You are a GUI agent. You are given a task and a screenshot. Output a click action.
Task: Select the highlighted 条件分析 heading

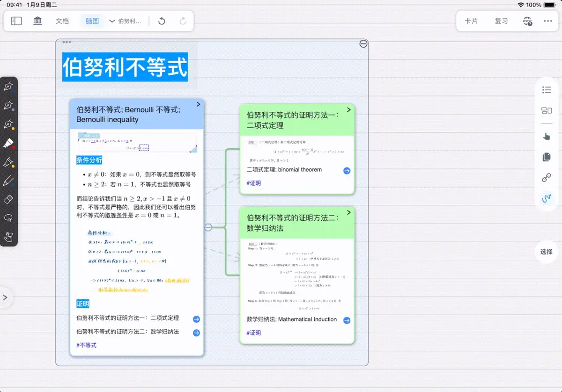click(89, 160)
